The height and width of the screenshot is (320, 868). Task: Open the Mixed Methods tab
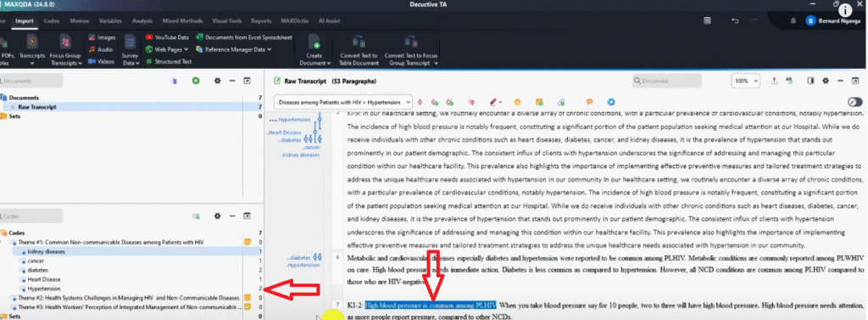(183, 21)
